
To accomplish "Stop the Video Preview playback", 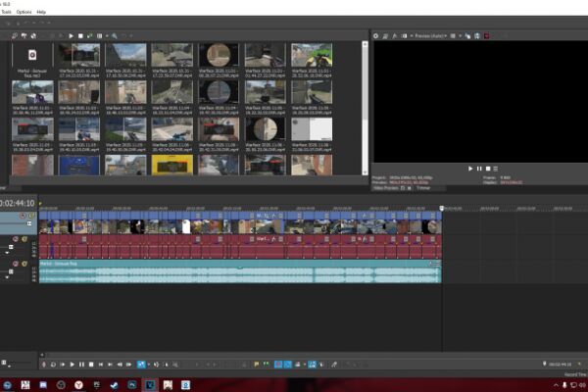I will [x=488, y=169].
